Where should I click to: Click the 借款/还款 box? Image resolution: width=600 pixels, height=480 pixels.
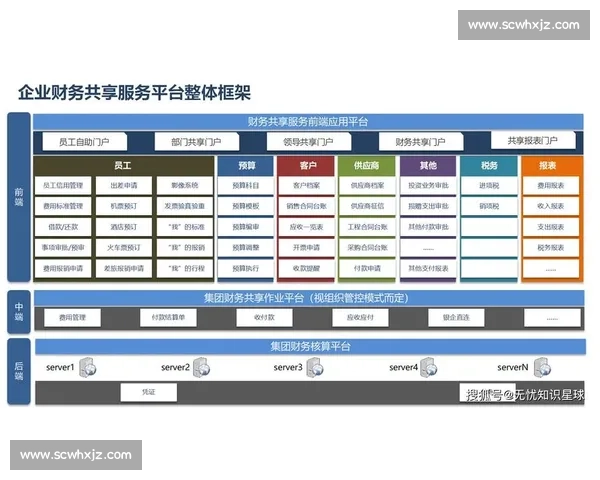pyautogui.click(x=63, y=227)
